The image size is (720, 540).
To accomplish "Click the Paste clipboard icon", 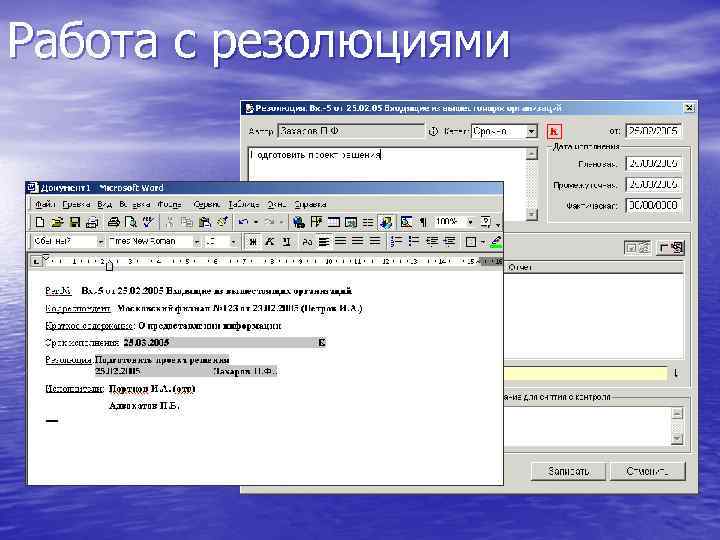I will click(x=205, y=223).
